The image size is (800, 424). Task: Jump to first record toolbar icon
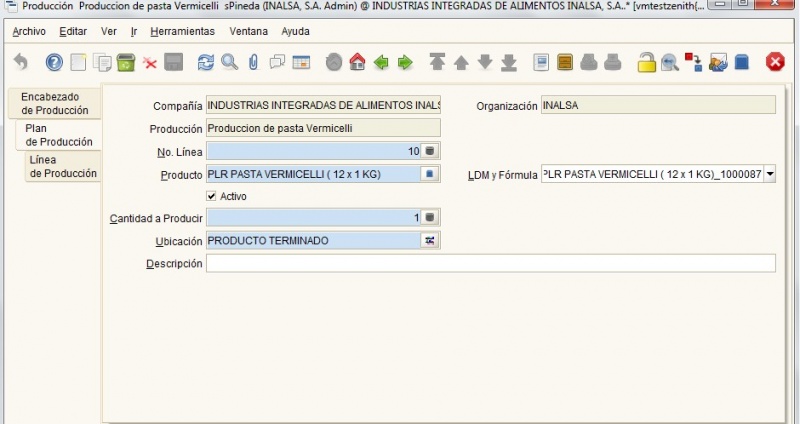(437, 62)
